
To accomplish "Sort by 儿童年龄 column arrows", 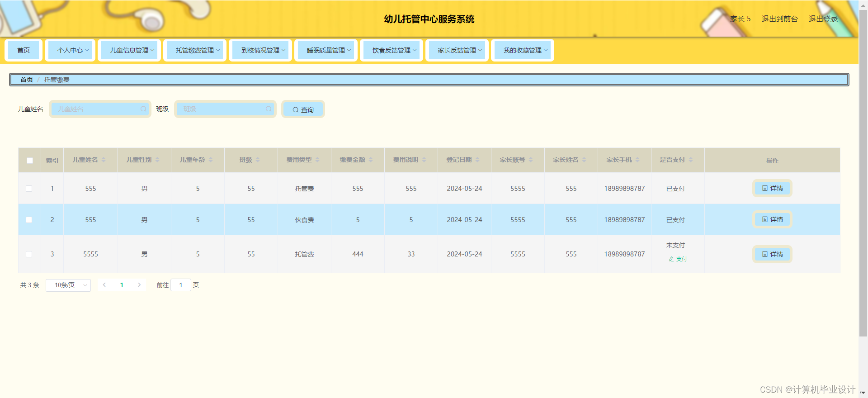I will [x=211, y=160].
